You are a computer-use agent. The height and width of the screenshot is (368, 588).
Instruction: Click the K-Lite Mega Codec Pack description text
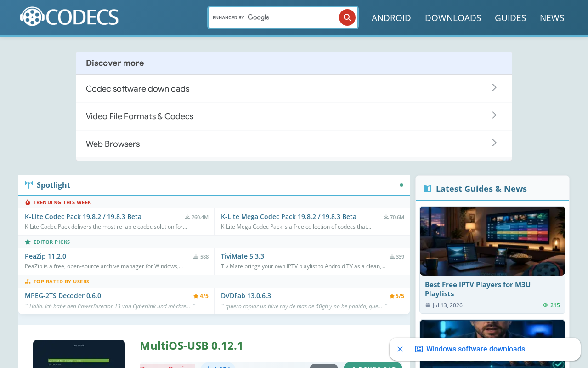296,227
